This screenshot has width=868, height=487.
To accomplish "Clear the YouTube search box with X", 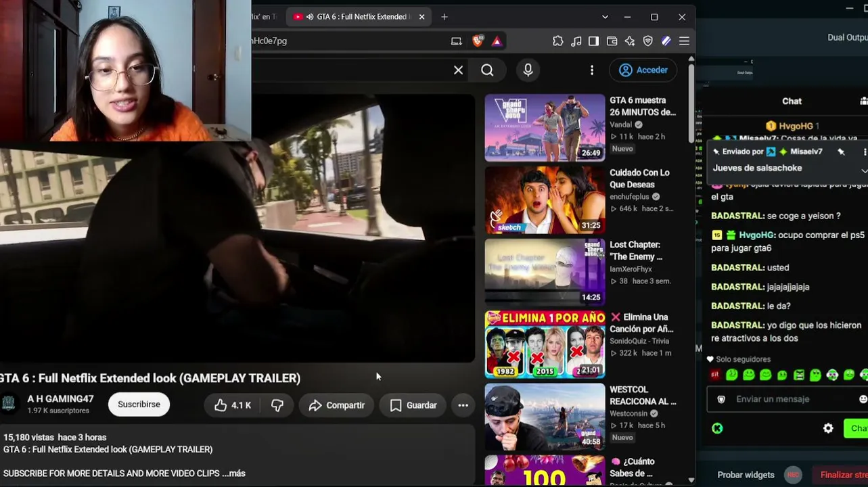I will [x=458, y=70].
